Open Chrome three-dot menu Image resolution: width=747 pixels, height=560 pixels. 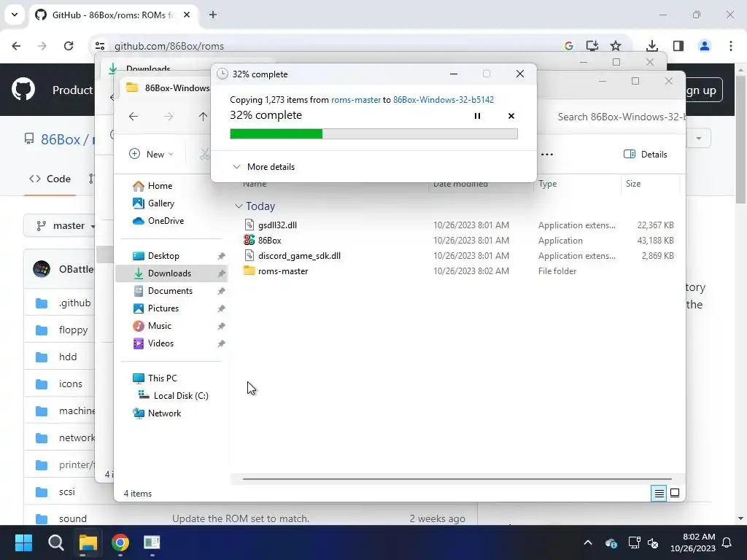731,46
